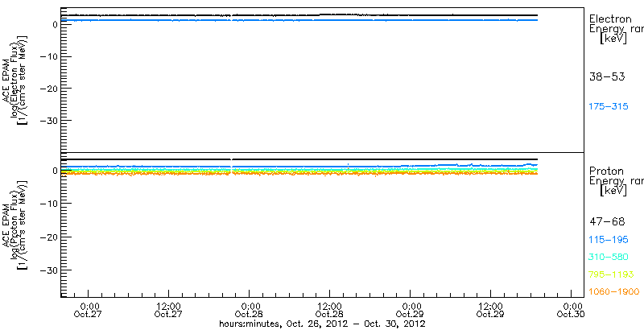Viewport: 644px width, 330px height.
Task: Click the orange 1060-1900 proton legend label
Action: 614,292
